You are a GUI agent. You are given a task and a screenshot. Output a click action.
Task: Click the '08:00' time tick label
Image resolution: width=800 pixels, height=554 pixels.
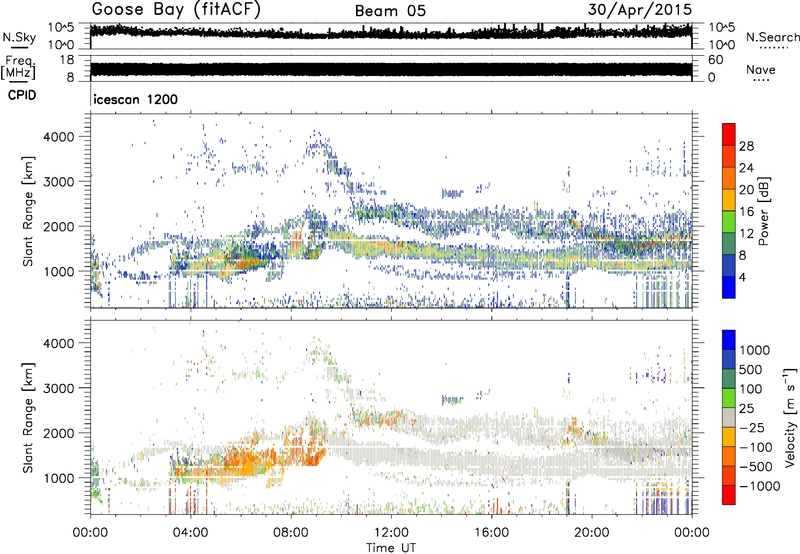click(x=291, y=533)
